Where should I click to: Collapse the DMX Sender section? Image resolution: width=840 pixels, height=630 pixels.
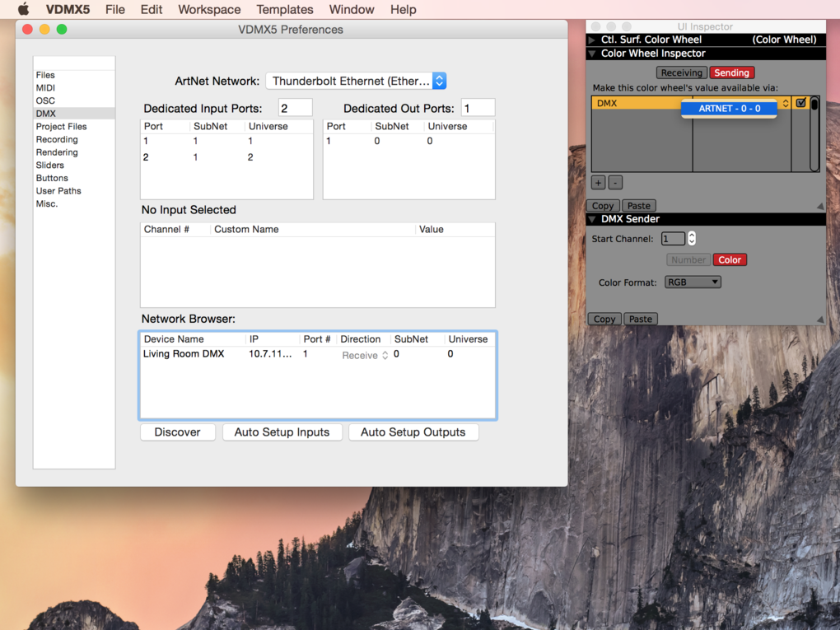pyautogui.click(x=592, y=219)
